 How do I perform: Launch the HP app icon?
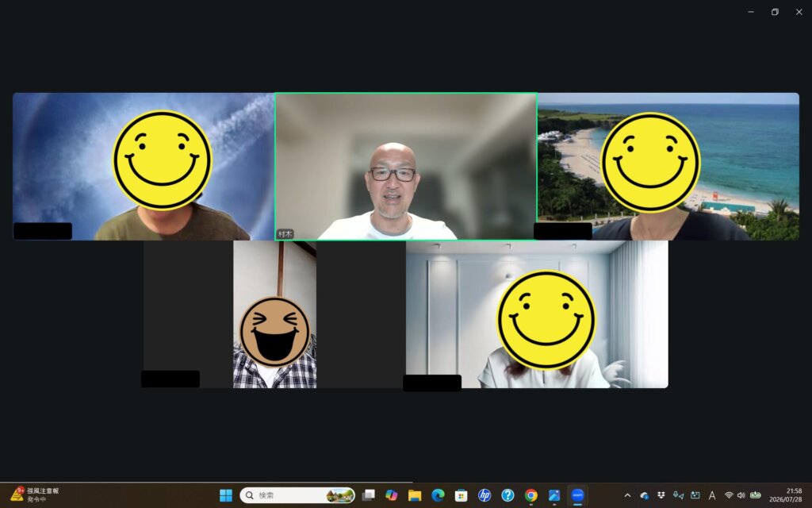pyautogui.click(x=485, y=495)
